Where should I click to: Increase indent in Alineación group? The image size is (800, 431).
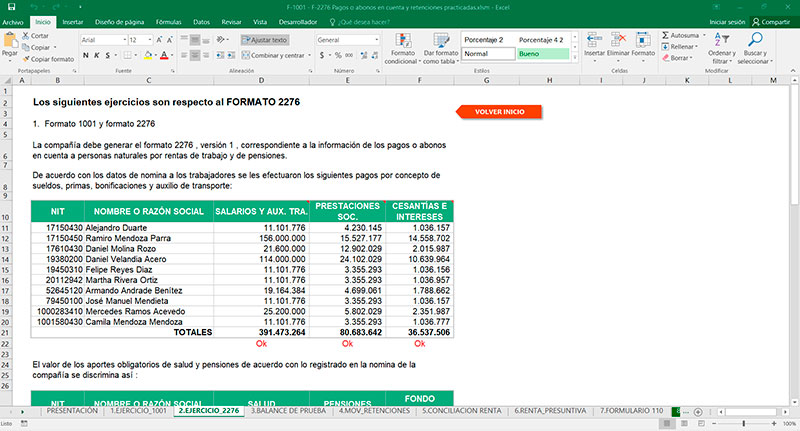pos(231,55)
